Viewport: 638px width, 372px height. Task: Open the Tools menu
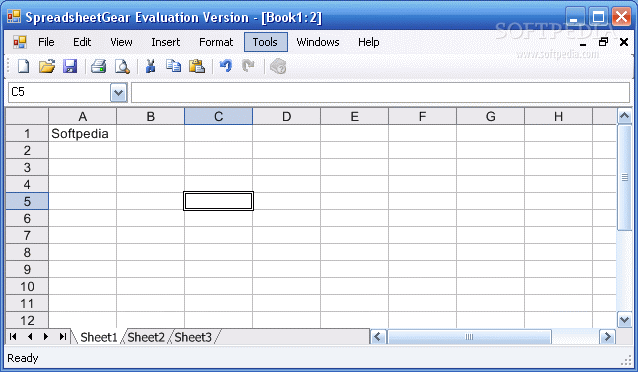pyautogui.click(x=265, y=42)
